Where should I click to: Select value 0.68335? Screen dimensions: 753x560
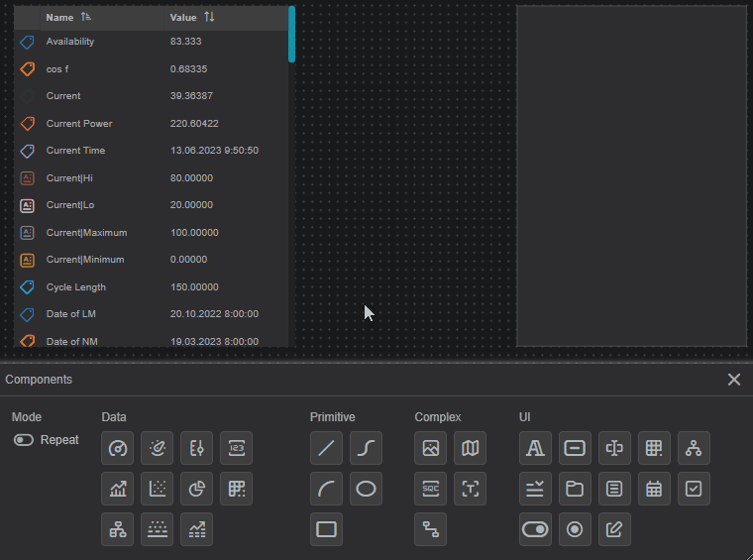[x=188, y=69]
